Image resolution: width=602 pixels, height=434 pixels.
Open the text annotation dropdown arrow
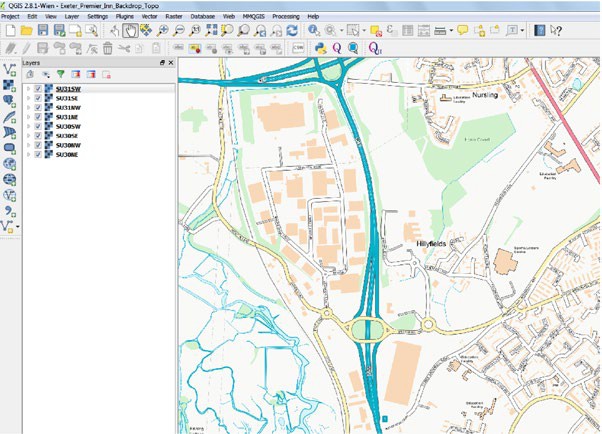pyautogui.click(x=523, y=31)
